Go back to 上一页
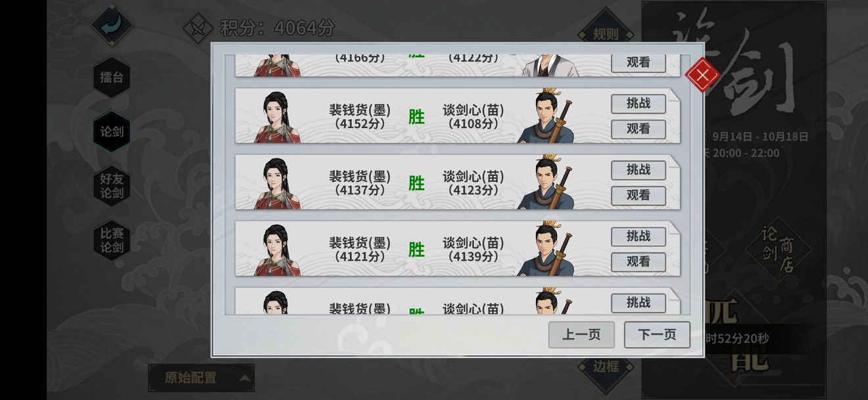868x400 pixels. point(581,334)
